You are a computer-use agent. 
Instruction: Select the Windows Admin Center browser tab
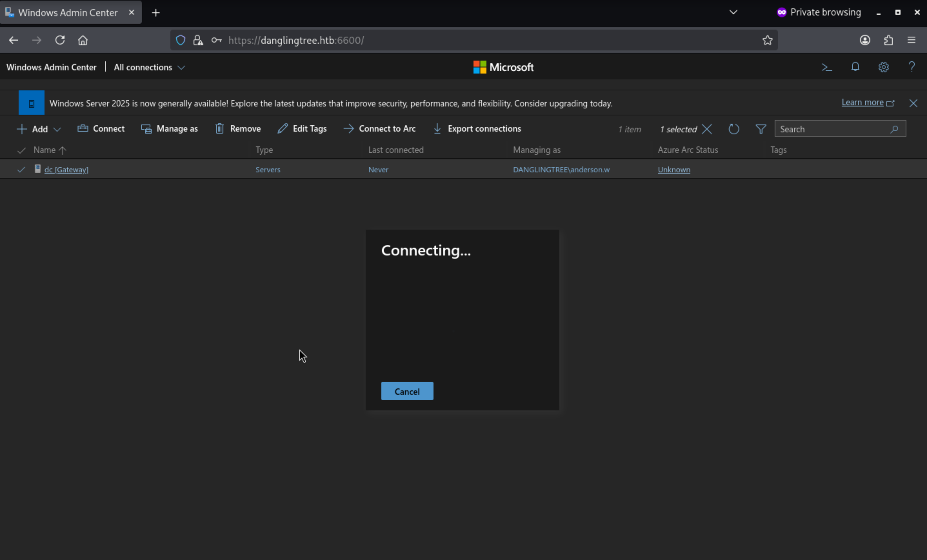click(x=71, y=12)
